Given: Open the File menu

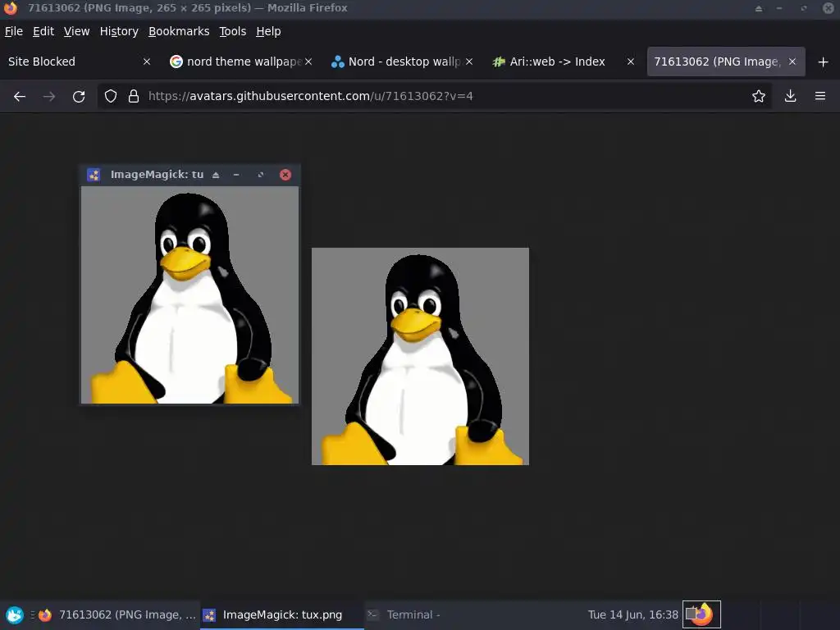Looking at the screenshot, I should [x=14, y=32].
